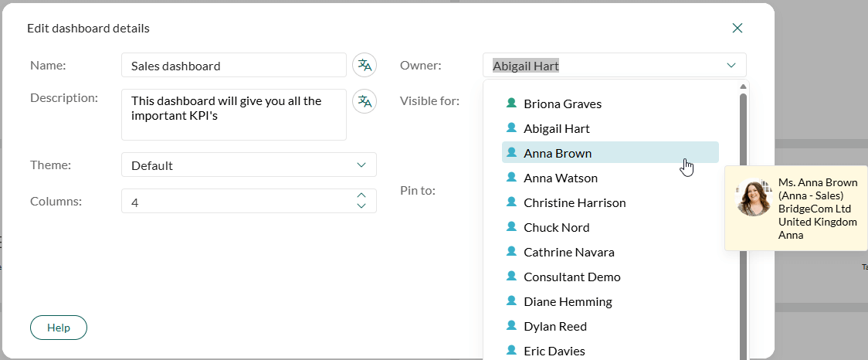
Task: Click the scroll-up arrow of owner list
Action: tap(744, 86)
